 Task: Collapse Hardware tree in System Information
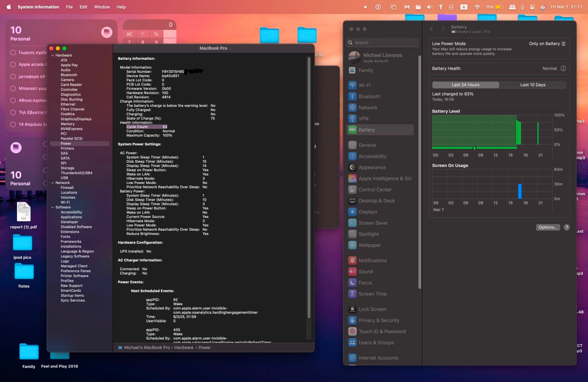pyautogui.click(x=53, y=55)
